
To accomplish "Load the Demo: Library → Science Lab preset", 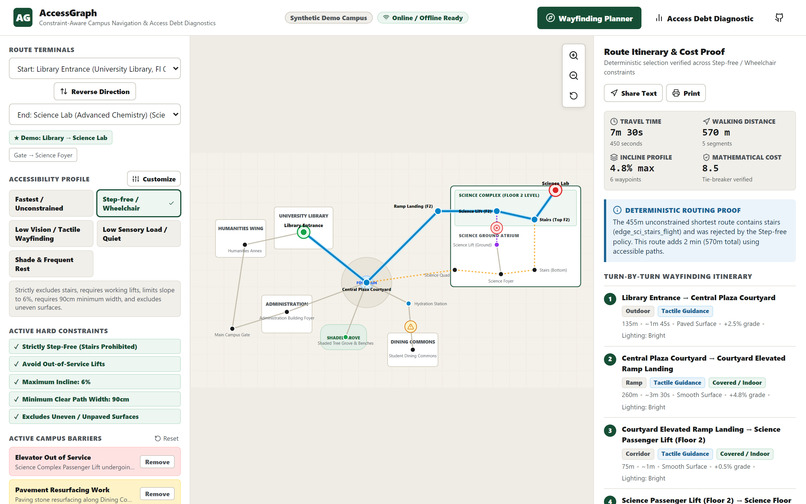I will (61, 138).
